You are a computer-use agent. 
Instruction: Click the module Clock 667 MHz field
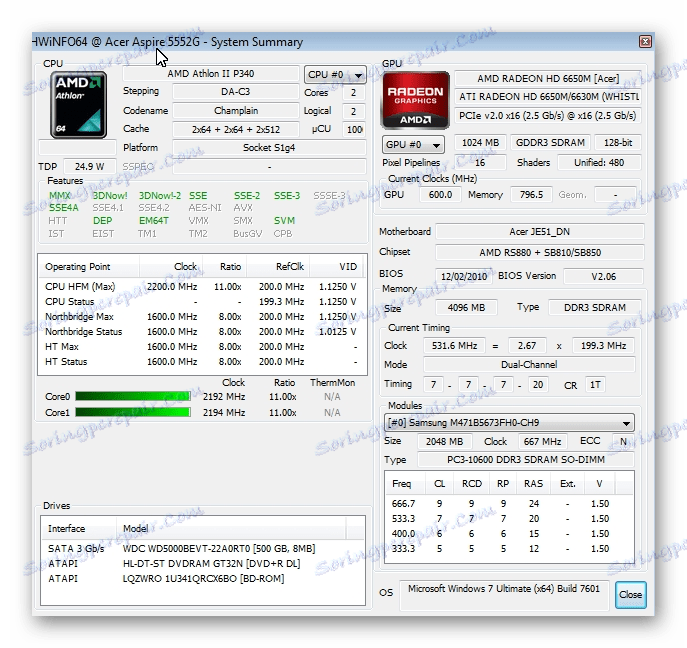pos(542,442)
